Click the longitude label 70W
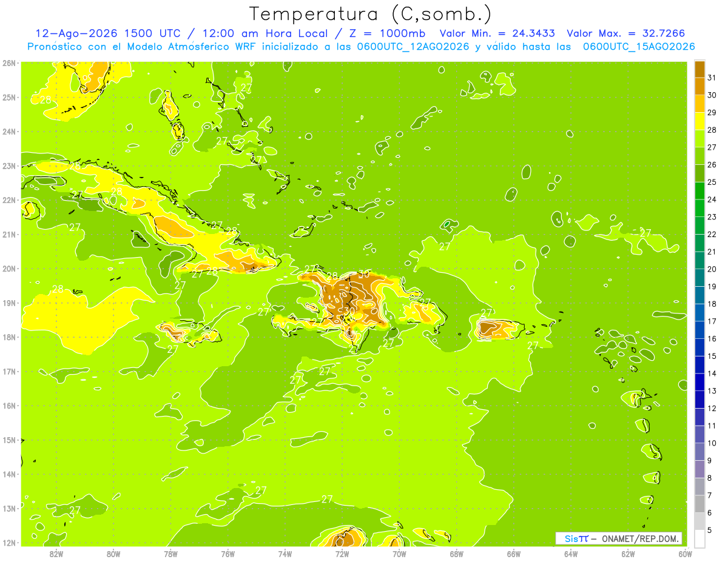The image size is (728, 562). click(399, 554)
